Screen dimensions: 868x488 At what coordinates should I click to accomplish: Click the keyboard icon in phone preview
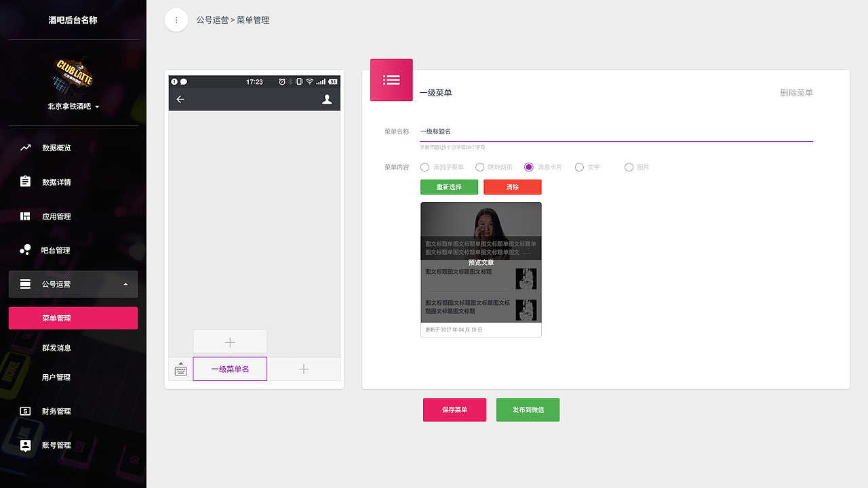(x=180, y=369)
